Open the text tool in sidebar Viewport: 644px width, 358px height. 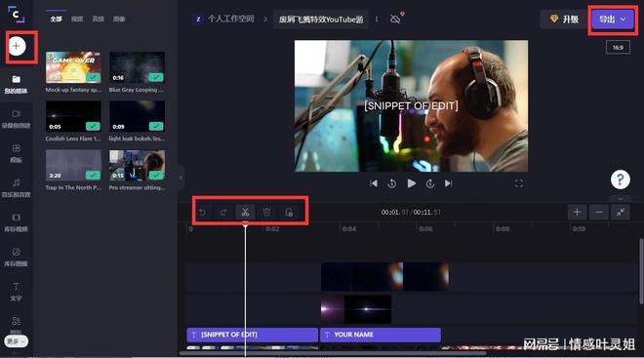[x=16, y=287]
